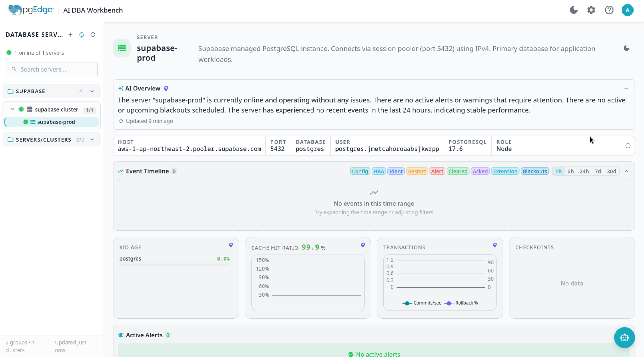Click the PostgreSQL version 17.6
Image resolution: width=644 pixels, height=357 pixels.
coord(456,149)
